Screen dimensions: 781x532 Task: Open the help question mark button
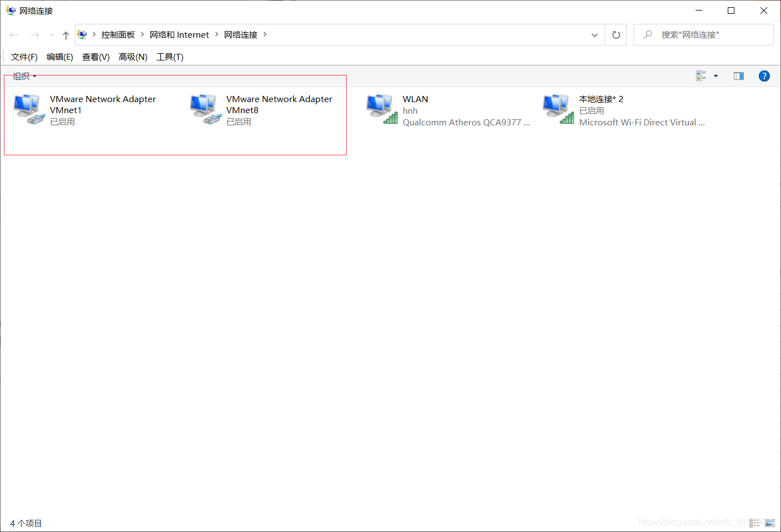(764, 76)
